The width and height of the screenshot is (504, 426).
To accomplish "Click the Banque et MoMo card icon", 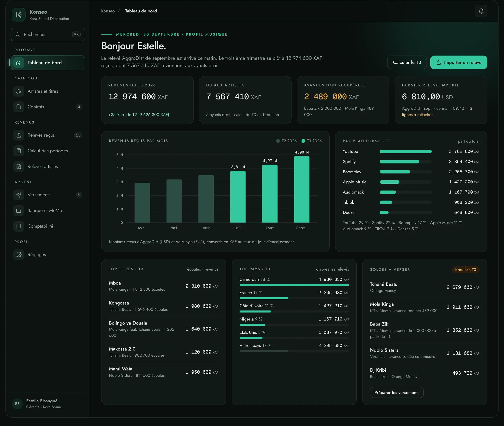I will (19, 211).
